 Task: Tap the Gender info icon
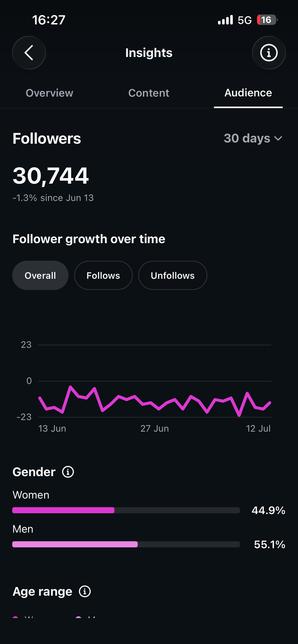[68, 472]
